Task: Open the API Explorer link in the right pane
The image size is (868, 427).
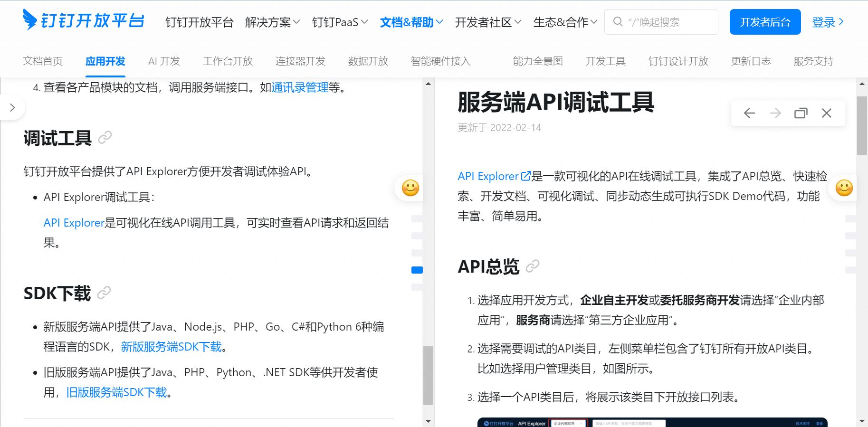Action: [488, 176]
